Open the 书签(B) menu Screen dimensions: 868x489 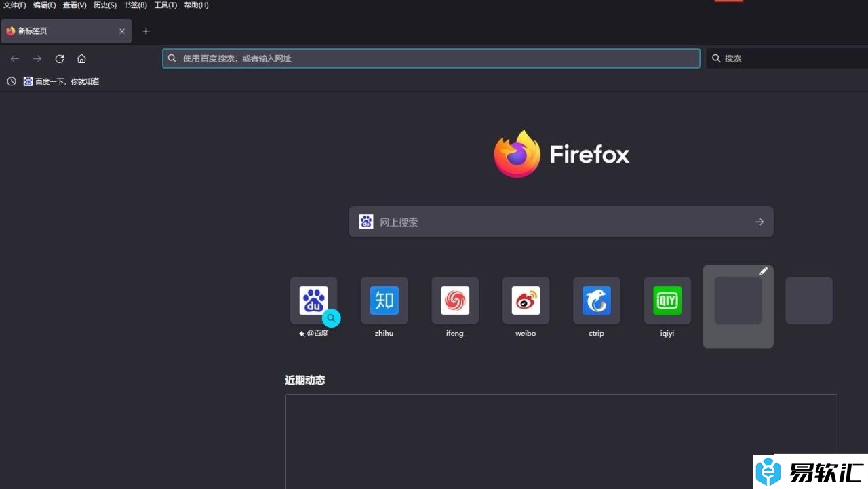tap(135, 5)
